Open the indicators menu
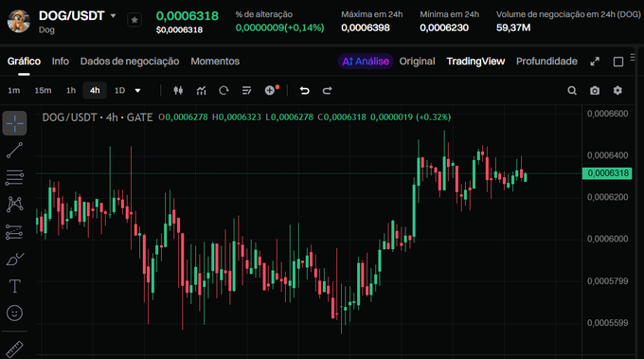 point(201,90)
